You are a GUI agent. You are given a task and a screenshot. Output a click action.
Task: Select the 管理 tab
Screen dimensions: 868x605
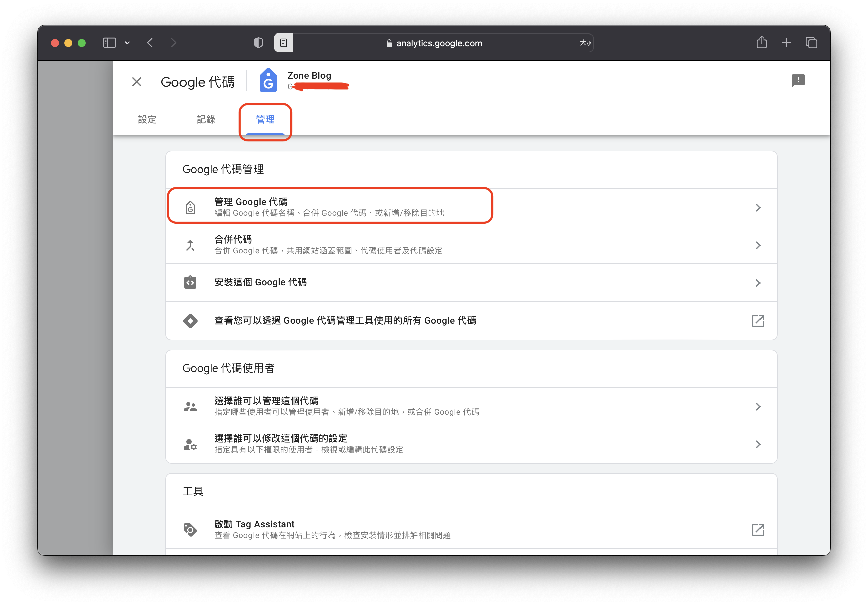click(265, 120)
